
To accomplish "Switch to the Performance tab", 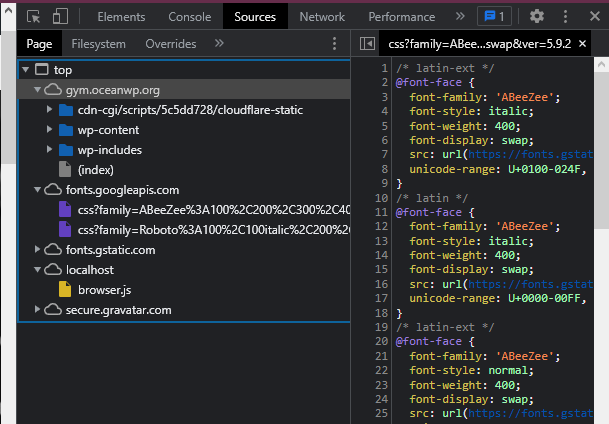I will [402, 17].
